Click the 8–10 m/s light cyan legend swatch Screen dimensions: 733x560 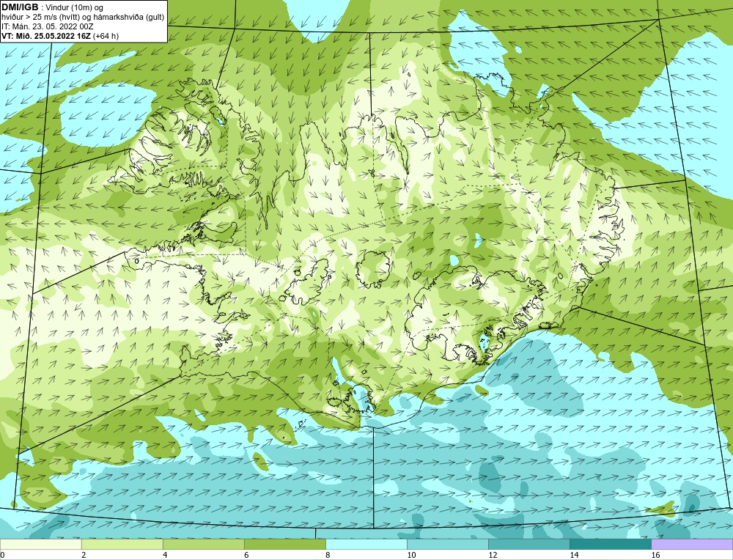(x=366, y=544)
